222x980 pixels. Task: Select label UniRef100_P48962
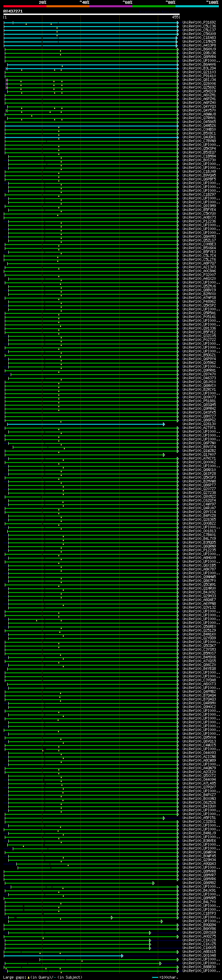[x=199, y=302]
